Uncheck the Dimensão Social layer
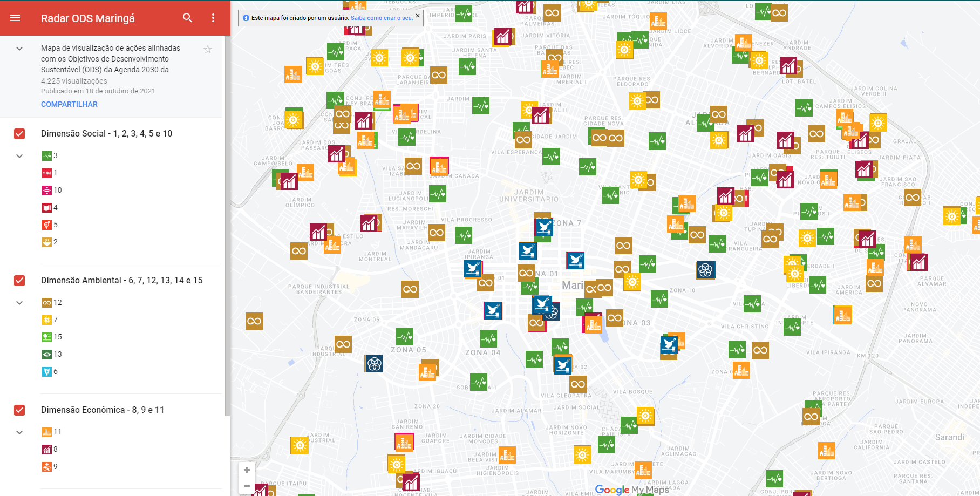This screenshot has width=980, height=496. point(19,134)
